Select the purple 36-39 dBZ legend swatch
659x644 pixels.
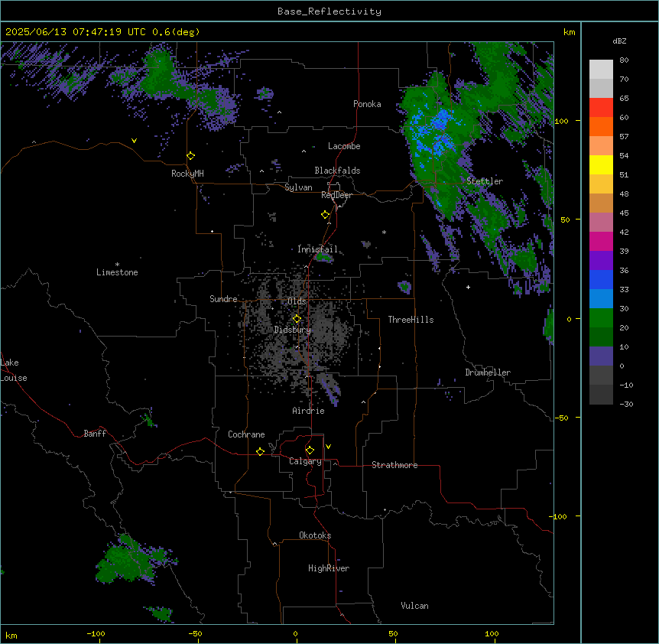click(601, 261)
